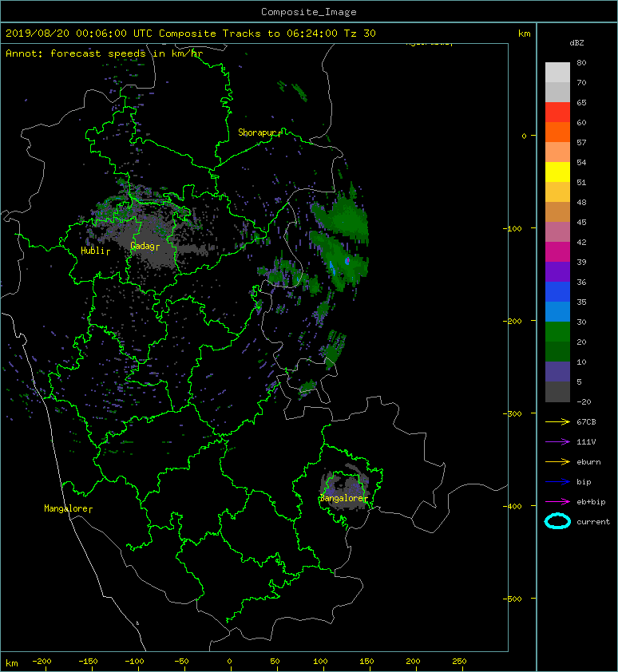This screenshot has width=618, height=672.
Task: Click the Gadag station label
Action: click(145, 246)
